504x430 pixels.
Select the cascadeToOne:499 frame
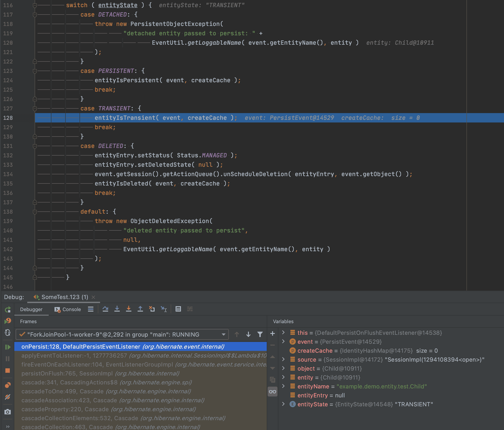click(x=141, y=391)
